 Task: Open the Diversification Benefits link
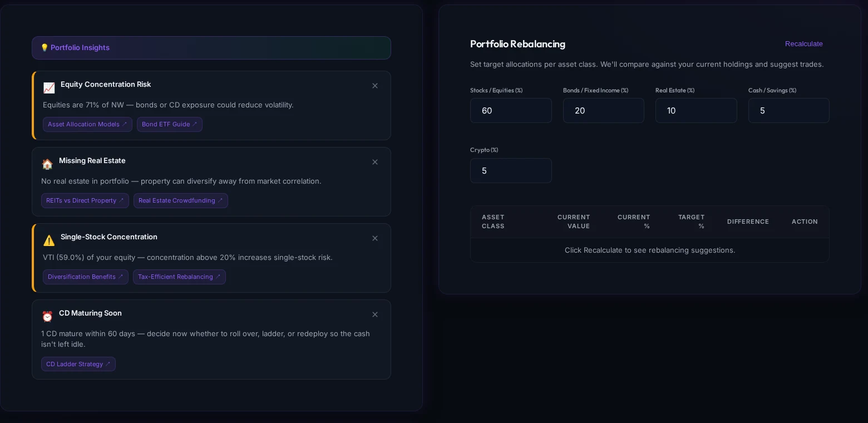click(86, 277)
